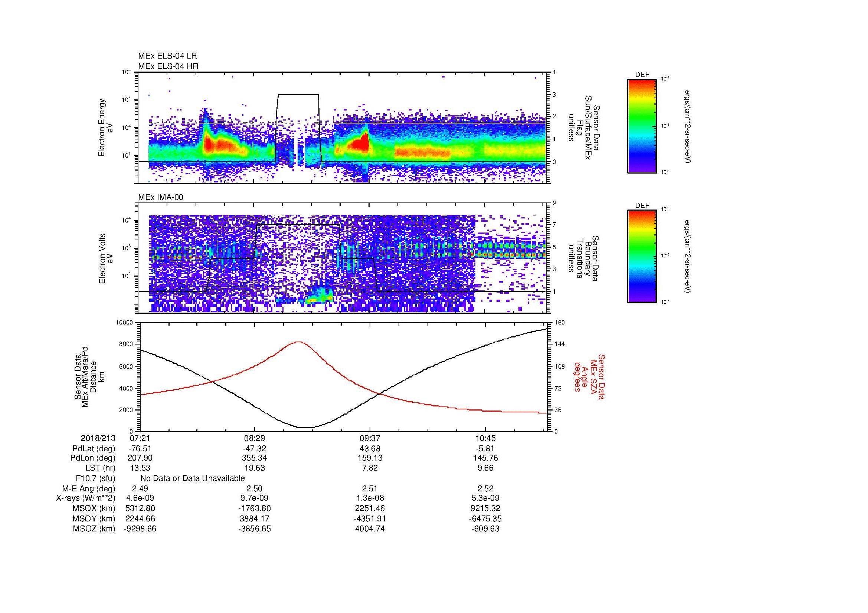Click the X-rays value '1.3e-08'
The height and width of the screenshot is (613, 868).
click(x=370, y=498)
